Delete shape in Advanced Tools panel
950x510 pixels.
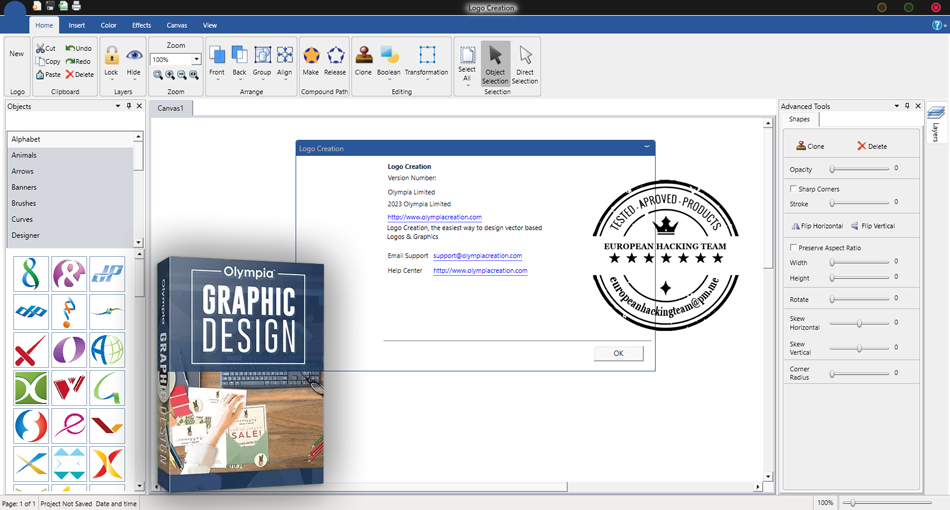[872, 146]
